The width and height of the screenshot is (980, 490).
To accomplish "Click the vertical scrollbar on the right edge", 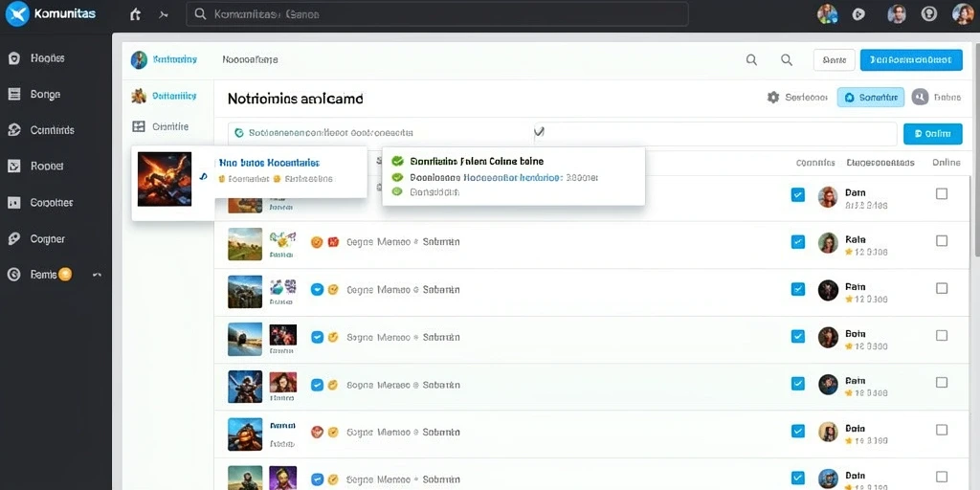I will tap(976, 150).
